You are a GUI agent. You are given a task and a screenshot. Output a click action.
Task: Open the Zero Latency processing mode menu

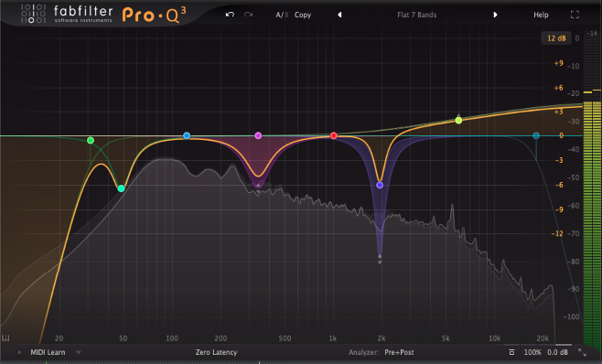(x=216, y=352)
